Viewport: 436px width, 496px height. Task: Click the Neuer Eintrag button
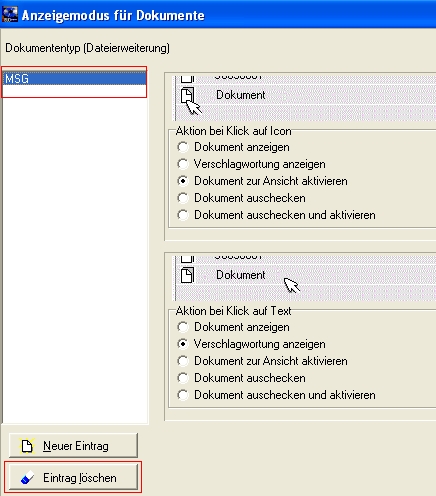coord(73,446)
